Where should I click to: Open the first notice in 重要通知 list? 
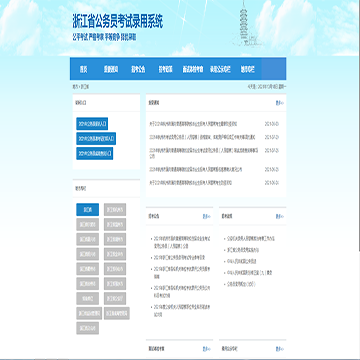[193, 124]
